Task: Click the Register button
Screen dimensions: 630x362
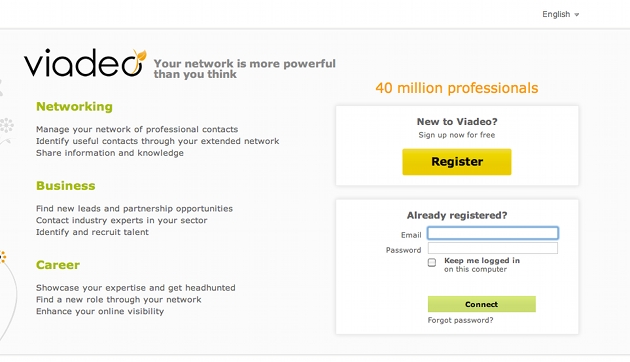Action: (x=457, y=162)
